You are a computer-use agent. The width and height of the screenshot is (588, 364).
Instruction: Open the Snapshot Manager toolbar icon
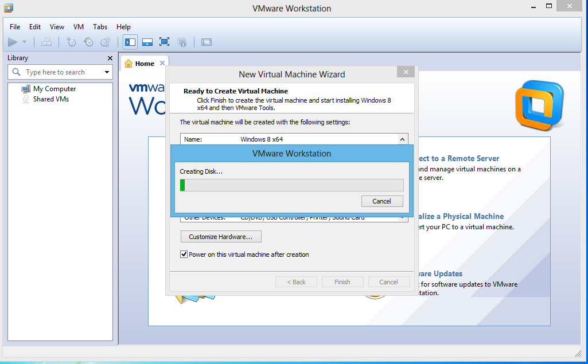pos(106,42)
